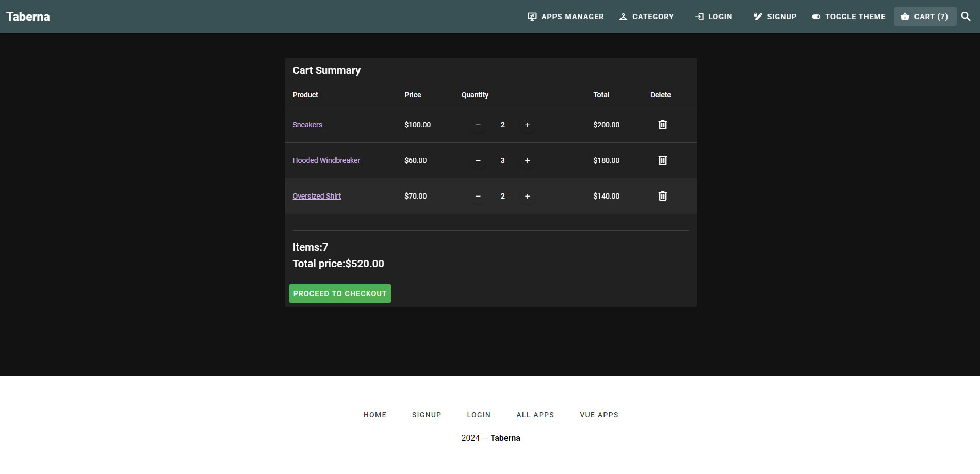Delete Oversized Shirt via trash icon
The image size is (980, 474).
point(662,196)
